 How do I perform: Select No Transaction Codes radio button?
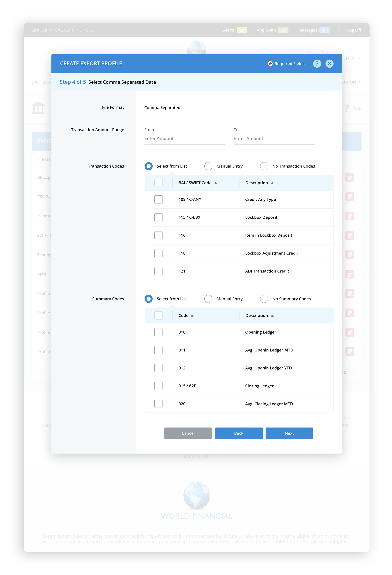point(264,166)
